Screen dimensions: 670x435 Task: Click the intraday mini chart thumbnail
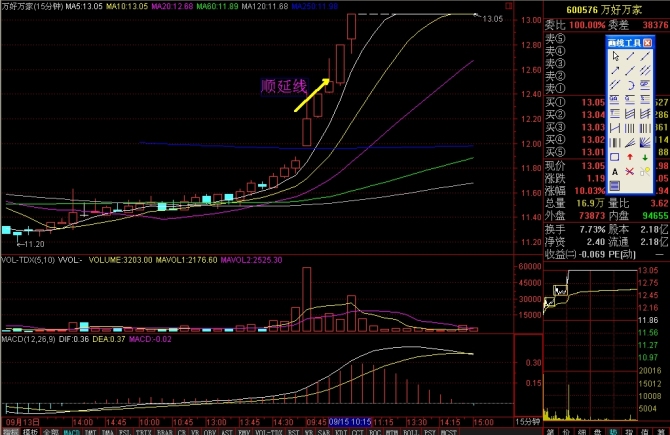[x=591, y=344]
